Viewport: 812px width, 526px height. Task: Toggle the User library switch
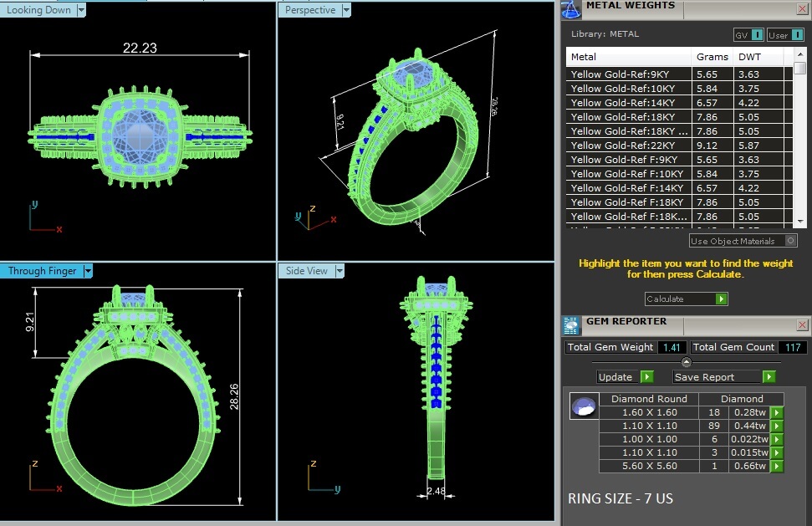click(x=796, y=35)
